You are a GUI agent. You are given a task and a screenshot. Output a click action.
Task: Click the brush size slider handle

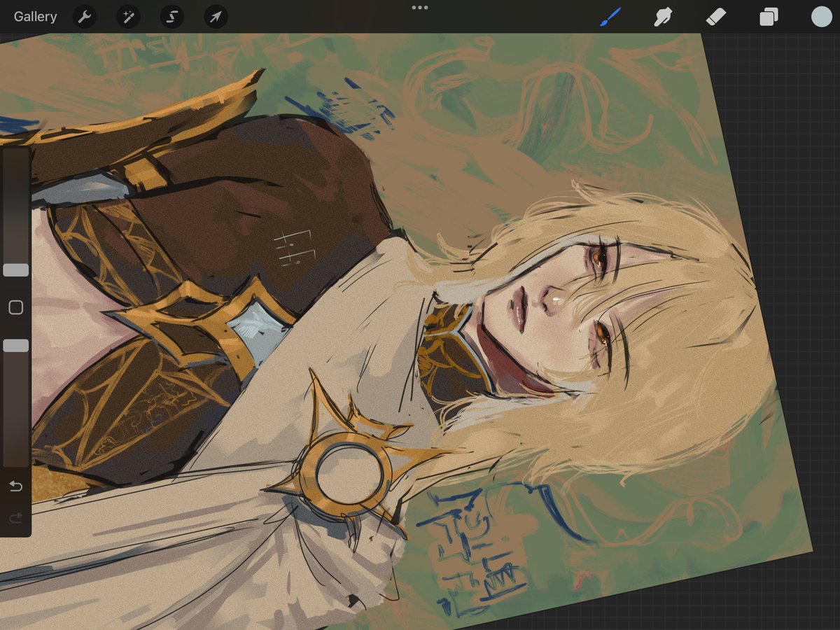click(x=15, y=270)
